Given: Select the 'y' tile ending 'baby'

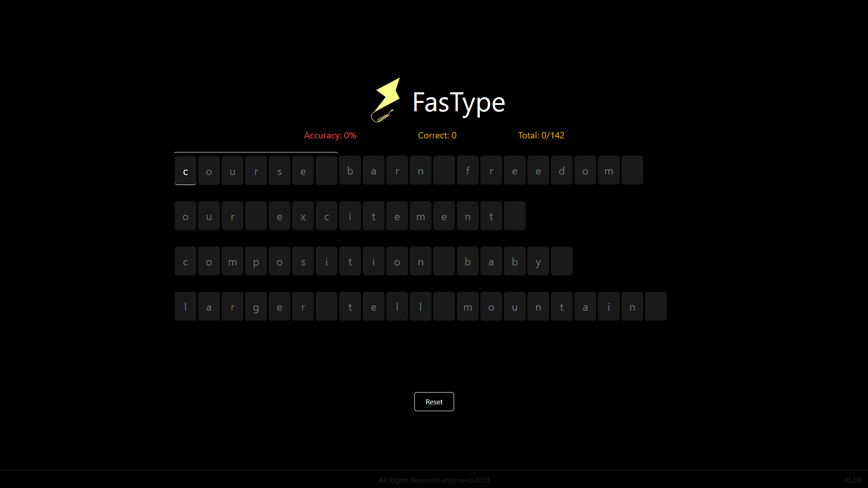Looking at the screenshot, I should (x=538, y=261).
